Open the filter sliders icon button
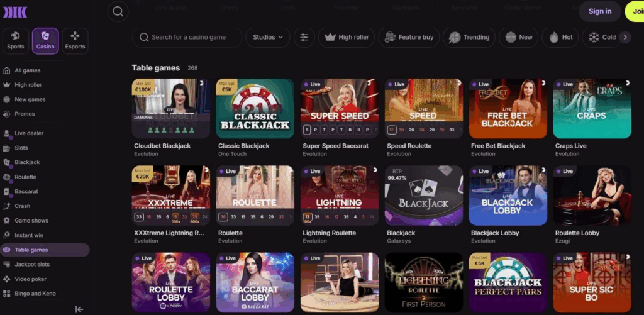Image resolution: width=644 pixels, height=315 pixels. [304, 37]
